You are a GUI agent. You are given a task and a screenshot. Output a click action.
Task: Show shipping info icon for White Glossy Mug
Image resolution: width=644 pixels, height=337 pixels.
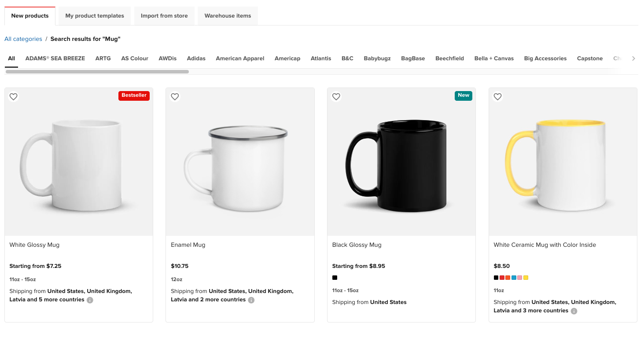[x=90, y=300]
